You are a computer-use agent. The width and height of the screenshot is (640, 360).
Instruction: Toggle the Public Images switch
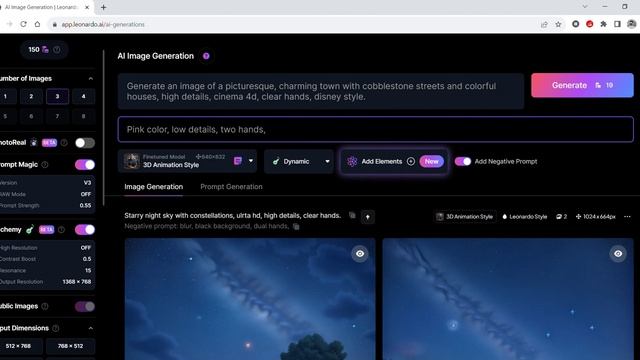pyautogui.click(x=85, y=306)
